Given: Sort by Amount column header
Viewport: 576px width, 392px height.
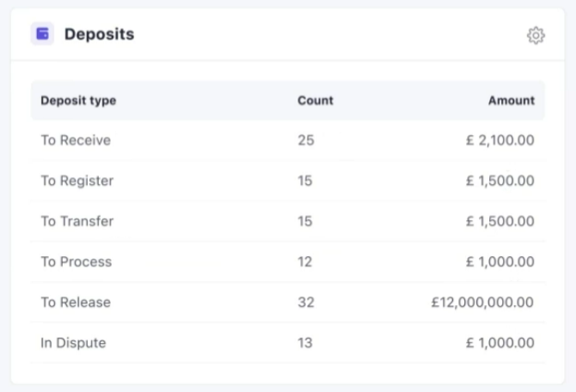Looking at the screenshot, I should point(511,101).
